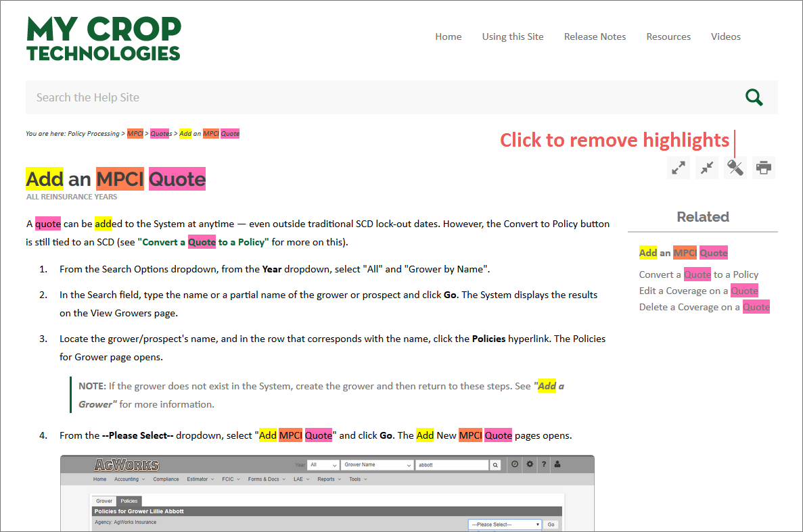The height and width of the screenshot is (532, 803).
Task: Open the green "Convert a Quote to a Policy" link in the intro paragraph
Action: coord(204,242)
